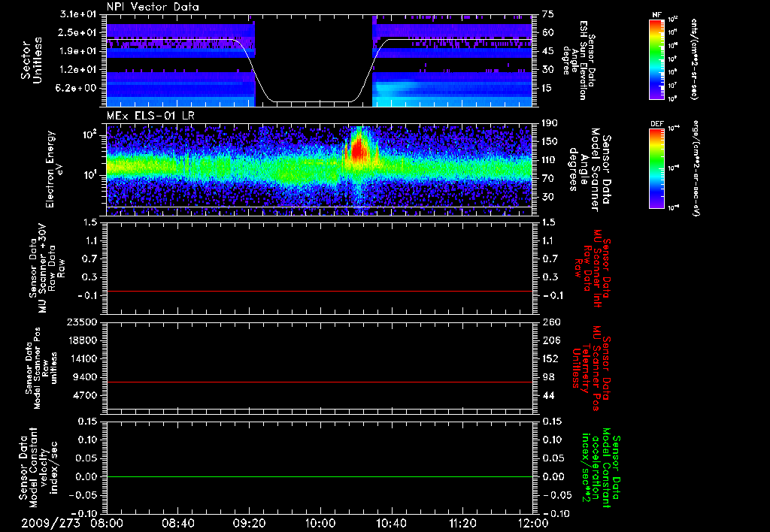Click the 08:40 time axis label
Viewport: 770px width, 532px height.
(x=177, y=524)
